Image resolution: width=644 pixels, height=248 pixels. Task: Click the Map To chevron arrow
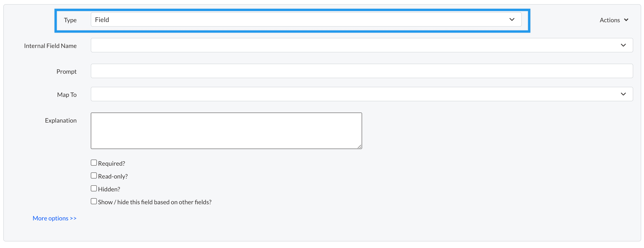pos(623,94)
